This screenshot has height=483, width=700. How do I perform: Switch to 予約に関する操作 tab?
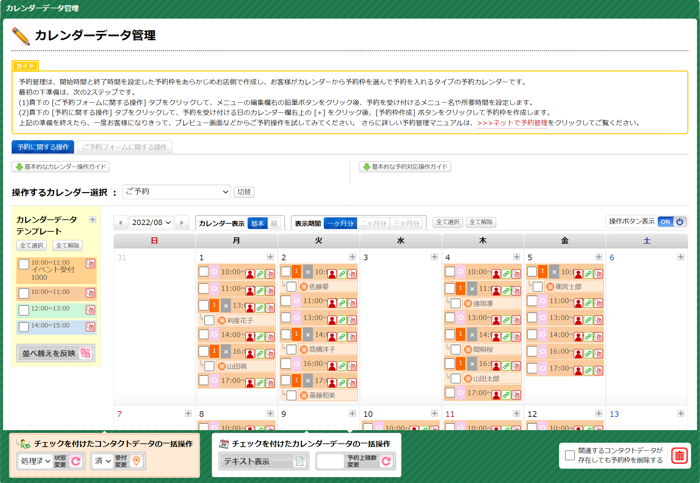pyautogui.click(x=43, y=147)
